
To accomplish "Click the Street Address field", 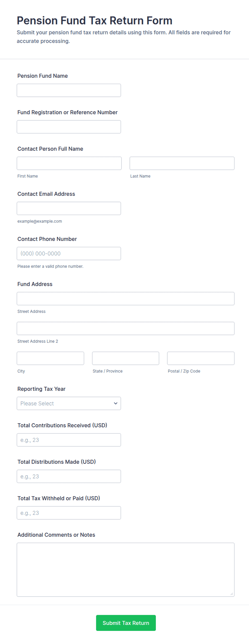I will coord(126,298).
